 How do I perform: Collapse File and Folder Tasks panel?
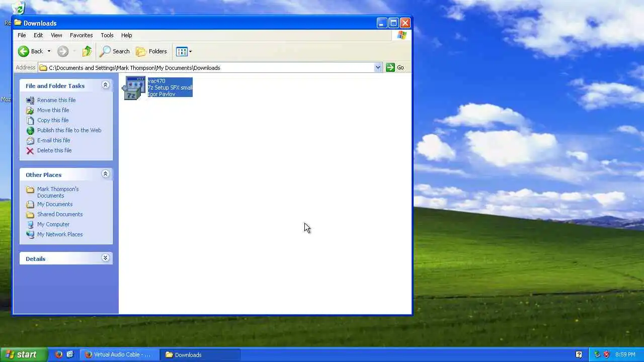[105, 85]
